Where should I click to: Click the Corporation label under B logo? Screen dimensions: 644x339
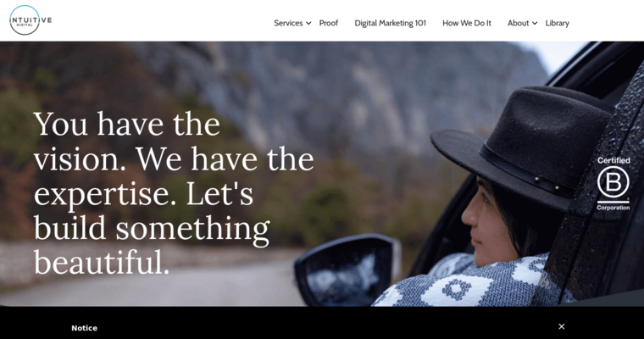pos(613,208)
